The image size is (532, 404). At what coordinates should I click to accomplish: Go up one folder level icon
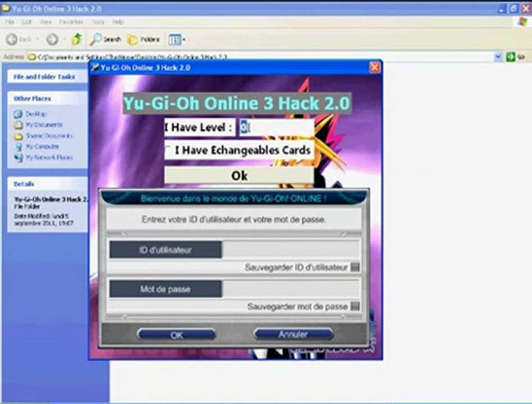coord(77,39)
